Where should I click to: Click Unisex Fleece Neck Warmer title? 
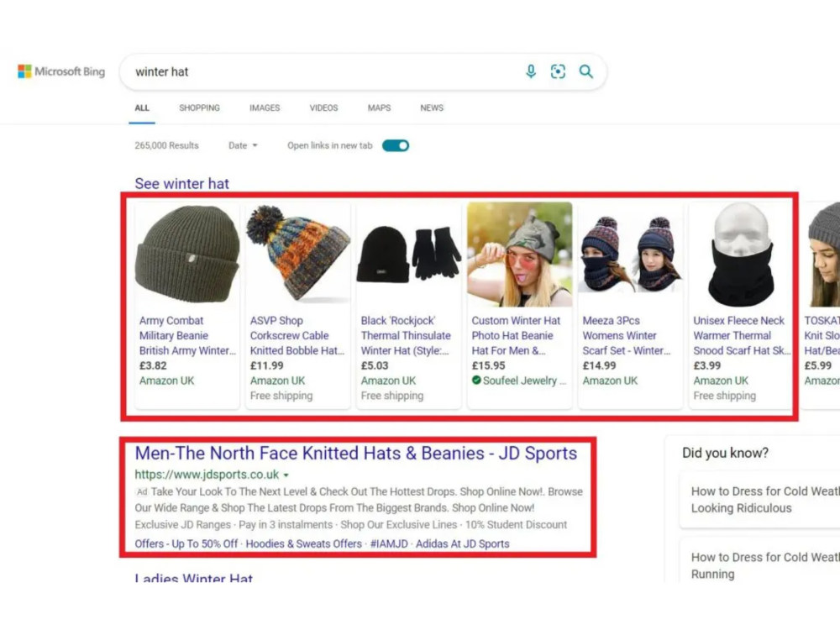click(742, 335)
